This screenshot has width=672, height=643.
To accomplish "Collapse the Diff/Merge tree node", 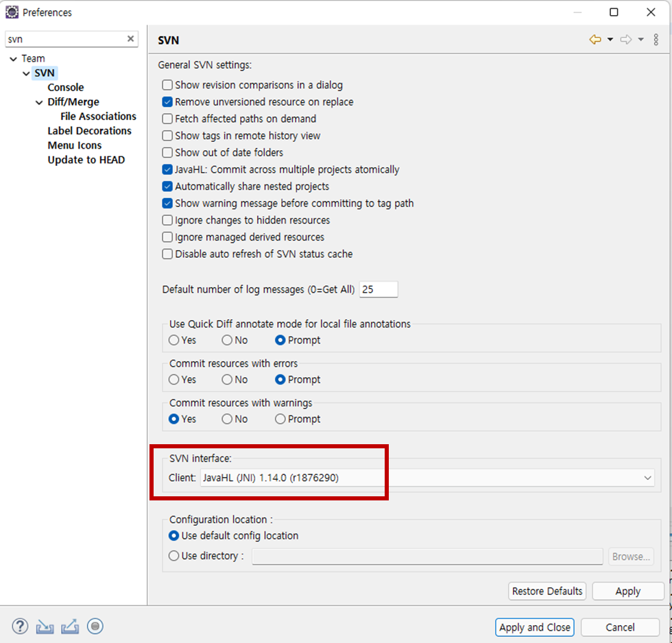I will pyautogui.click(x=39, y=102).
